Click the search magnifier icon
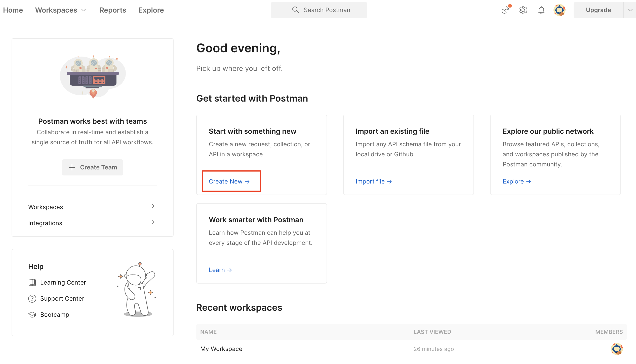The width and height of the screenshot is (636, 364). coord(296,10)
